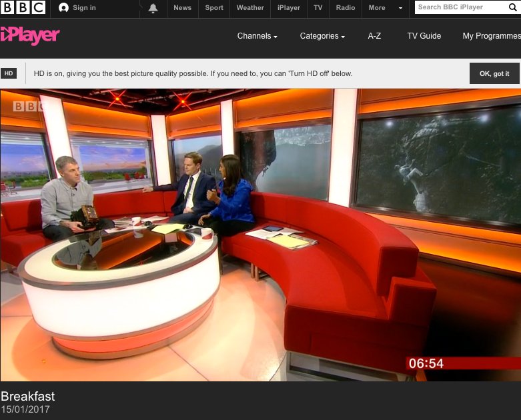Click the search magnifier icon
This screenshot has height=420, width=521.
[x=513, y=7]
